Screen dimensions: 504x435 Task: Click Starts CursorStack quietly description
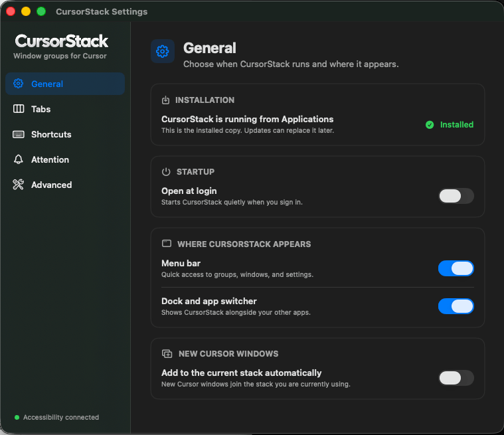tap(232, 203)
